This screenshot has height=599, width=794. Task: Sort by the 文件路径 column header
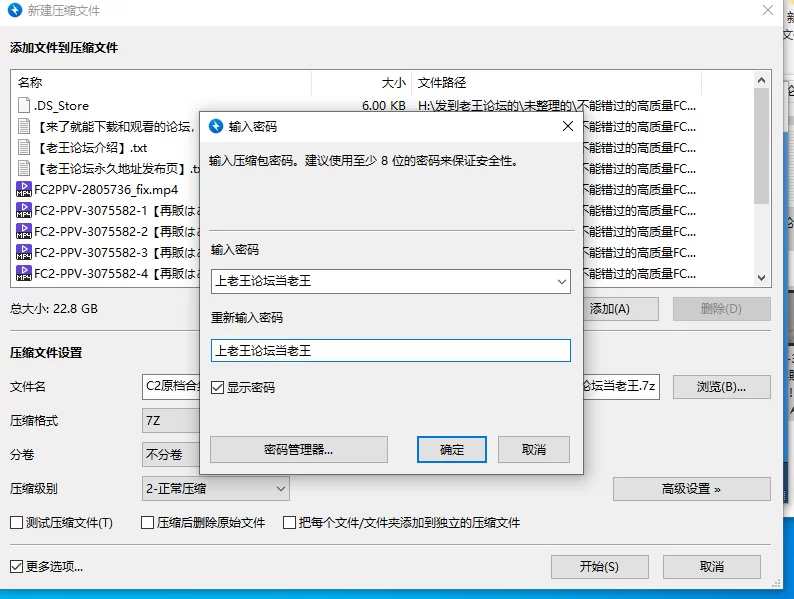click(x=557, y=83)
